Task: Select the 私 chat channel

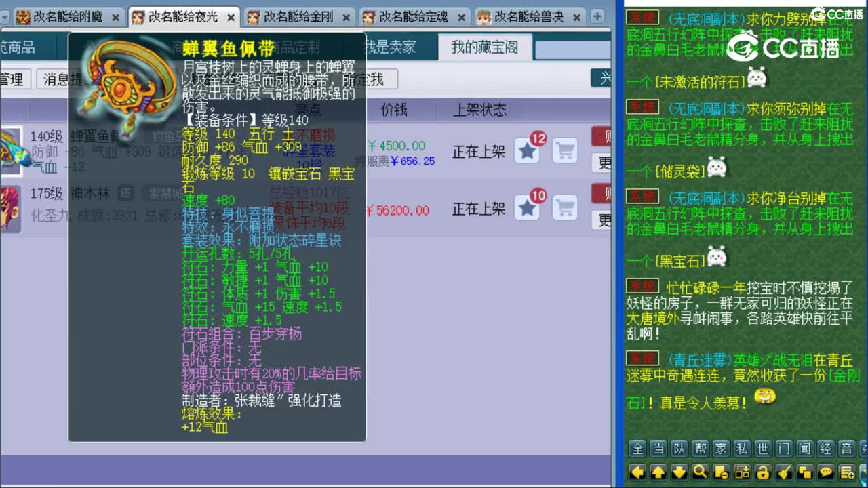Action: coord(742,448)
